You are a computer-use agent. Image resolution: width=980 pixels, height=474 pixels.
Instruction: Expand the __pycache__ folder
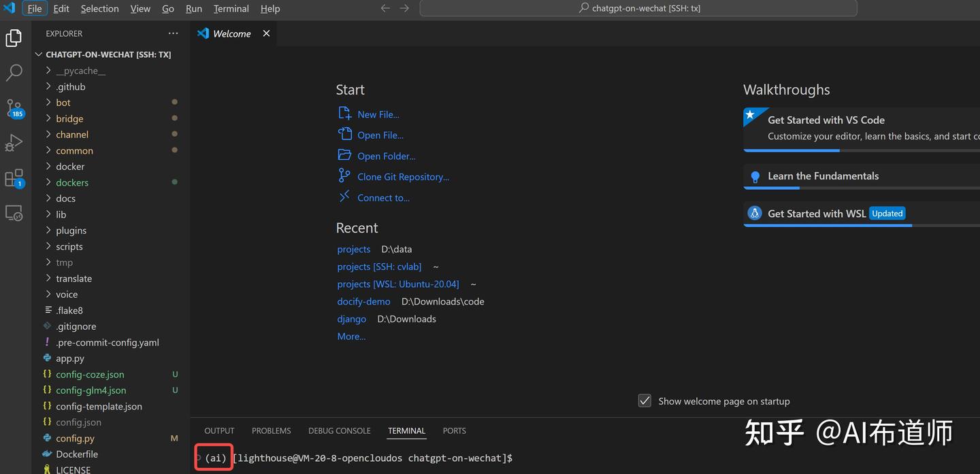(48, 71)
